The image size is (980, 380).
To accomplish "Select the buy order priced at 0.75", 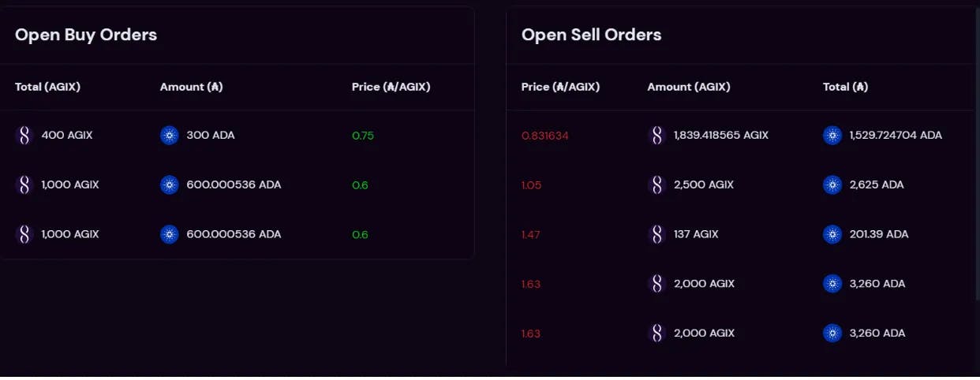I will tap(237, 136).
